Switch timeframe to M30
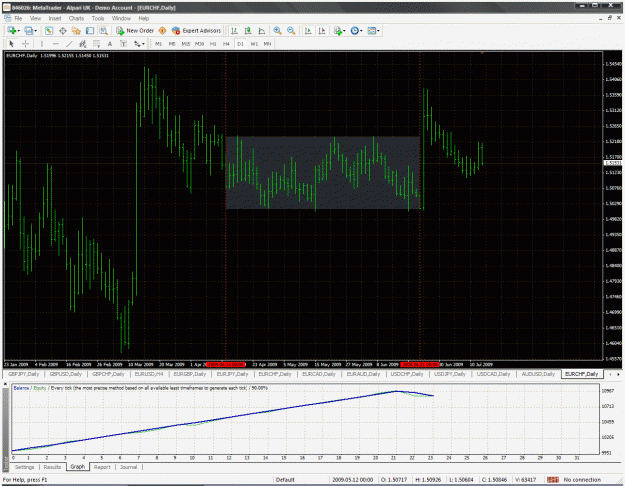The image size is (625, 486). [x=199, y=44]
